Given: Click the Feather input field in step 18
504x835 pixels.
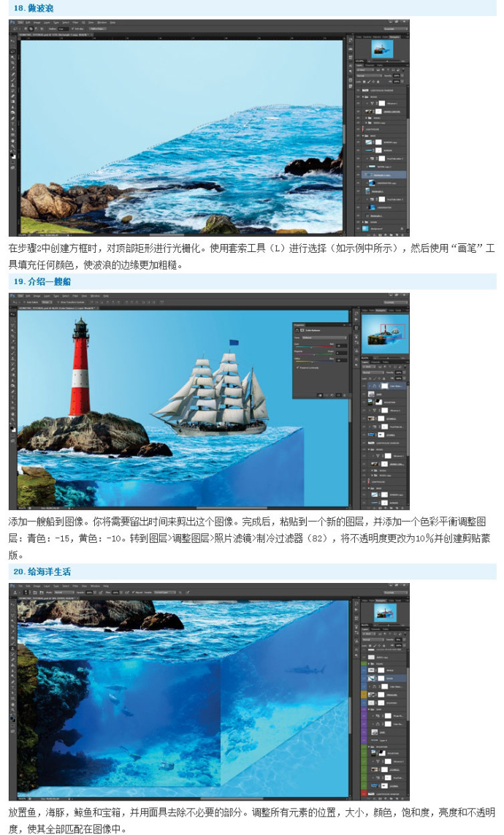Looking at the screenshot, I should [x=64, y=28].
